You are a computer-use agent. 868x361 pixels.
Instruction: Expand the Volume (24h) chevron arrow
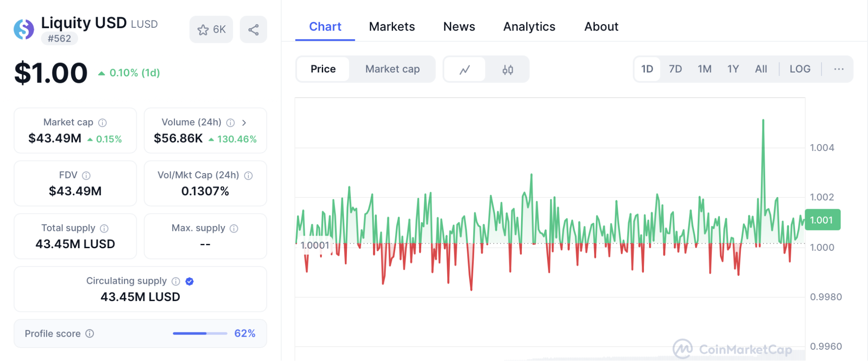click(244, 123)
